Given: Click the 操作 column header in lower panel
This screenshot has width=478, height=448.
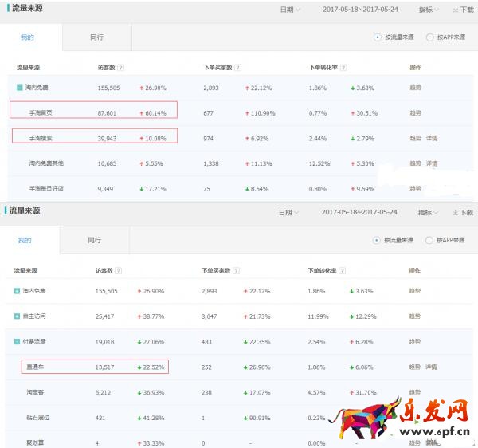Looking at the screenshot, I should point(414,270).
